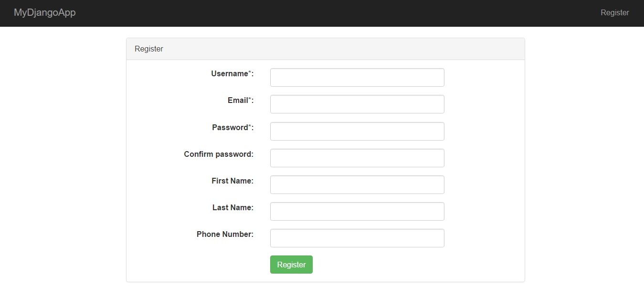Click the Register panel heading
This screenshot has width=644, height=296.
click(148, 49)
